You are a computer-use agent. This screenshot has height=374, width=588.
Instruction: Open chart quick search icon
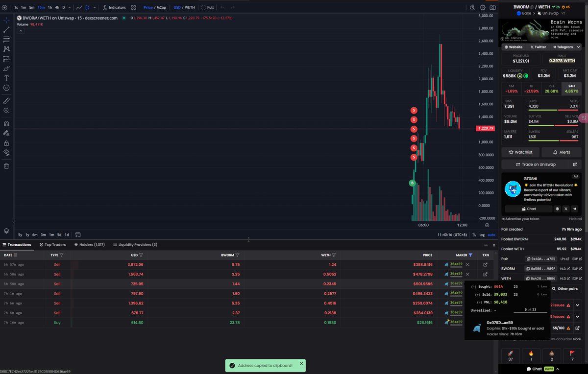click(472, 7)
